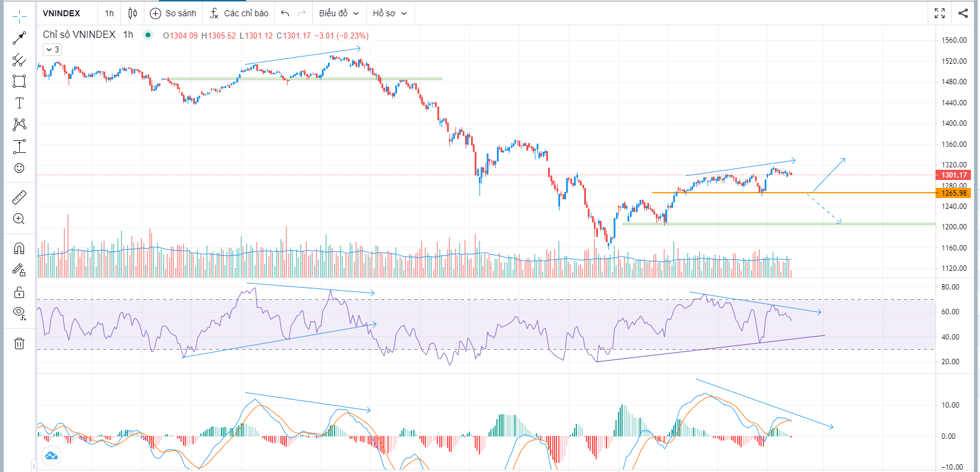Select the trend line drawing tool

pos(19,38)
